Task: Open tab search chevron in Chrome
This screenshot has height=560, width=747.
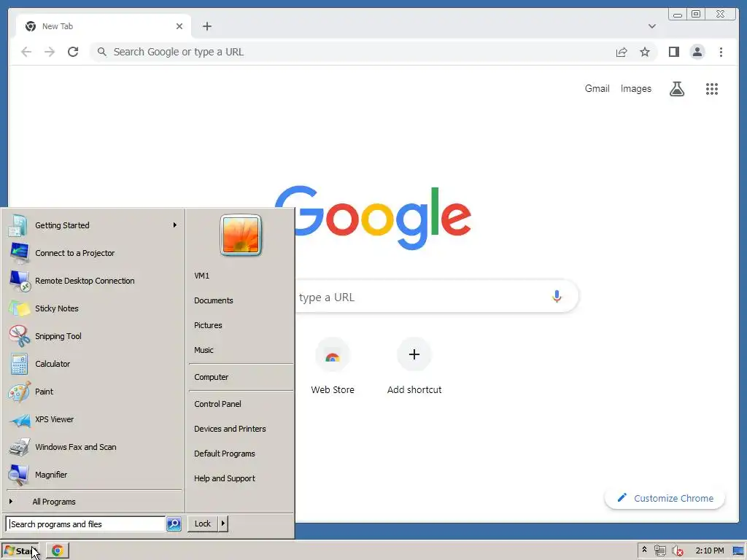Action: [651, 26]
